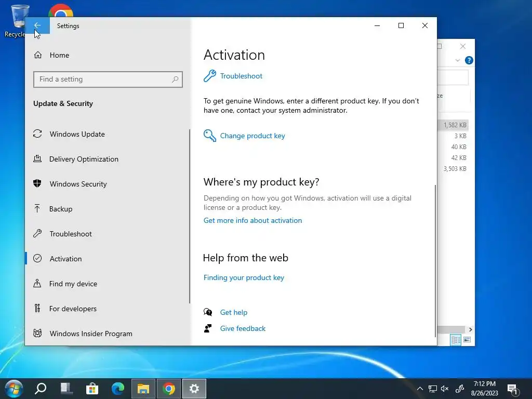Click the Get help link

click(x=233, y=312)
